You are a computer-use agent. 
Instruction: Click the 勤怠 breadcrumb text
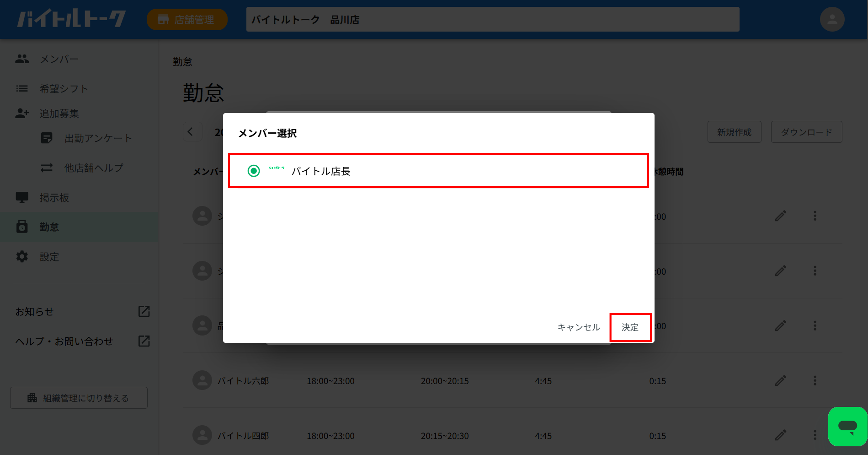coord(182,62)
